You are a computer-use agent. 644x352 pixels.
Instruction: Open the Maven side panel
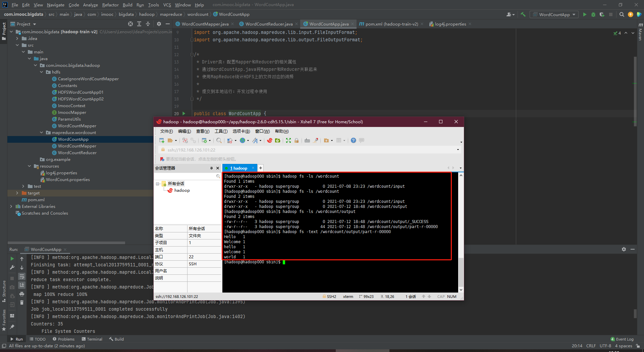640,32
